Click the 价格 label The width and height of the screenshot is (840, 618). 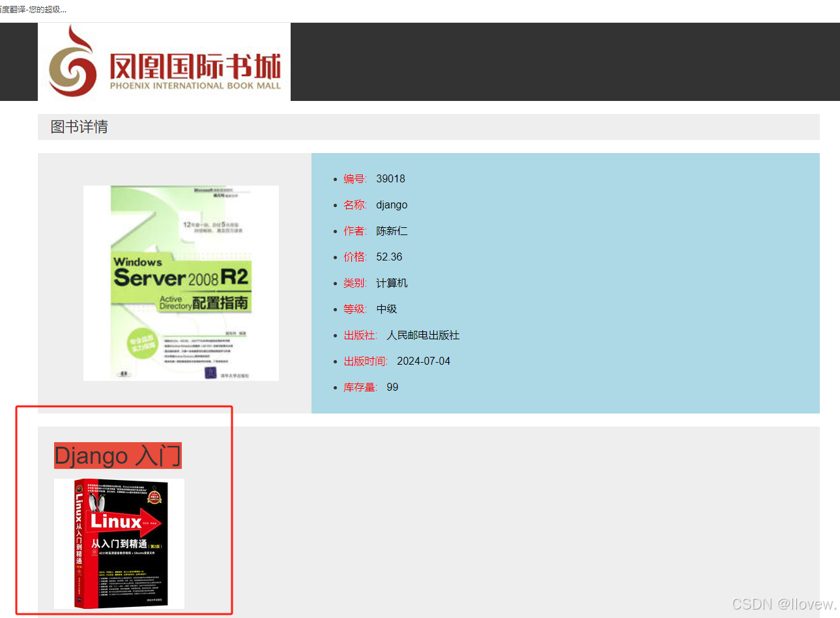(355, 257)
